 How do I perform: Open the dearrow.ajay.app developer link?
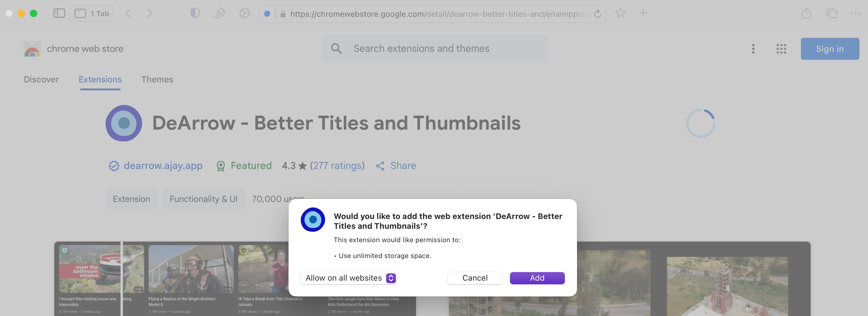click(163, 166)
